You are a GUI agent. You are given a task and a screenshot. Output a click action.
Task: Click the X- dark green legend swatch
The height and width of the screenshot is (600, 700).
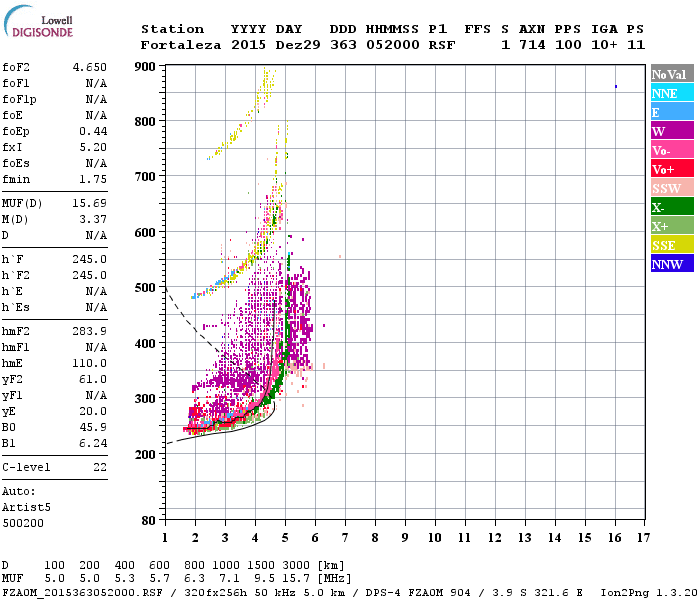pyautogui.click(x=672, y=207)
